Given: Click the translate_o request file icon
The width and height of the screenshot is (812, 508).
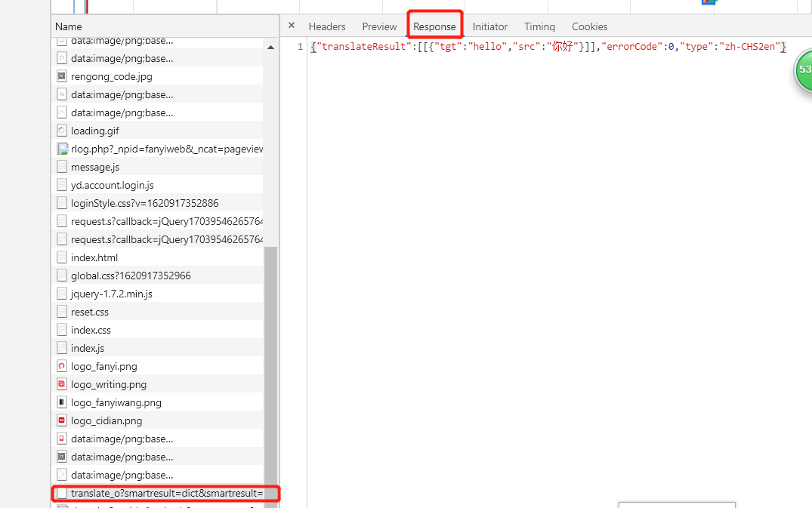Looking at the screenshot, I should (x=62, y=493).
